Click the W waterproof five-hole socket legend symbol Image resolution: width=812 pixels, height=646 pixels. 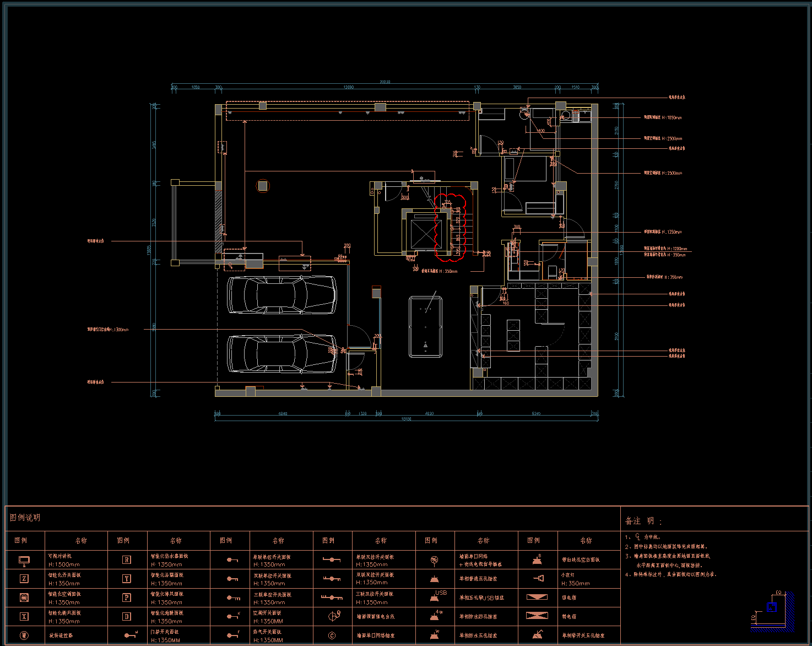click(x=435, y=635)
